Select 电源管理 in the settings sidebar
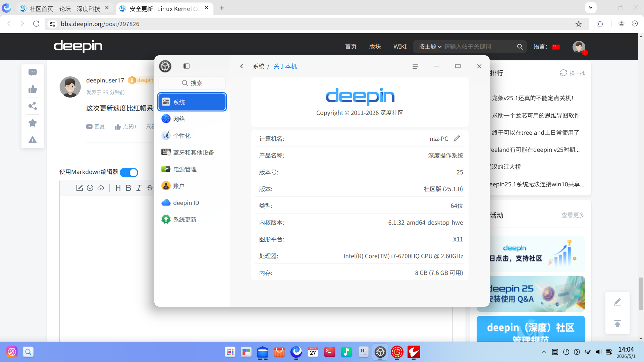 pyautogui.click(x=192, y=169)
